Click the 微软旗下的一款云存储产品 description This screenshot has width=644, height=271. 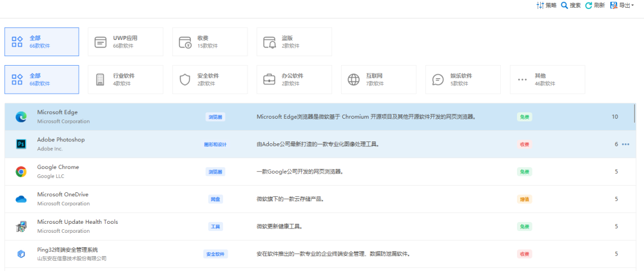pos(291,199)
